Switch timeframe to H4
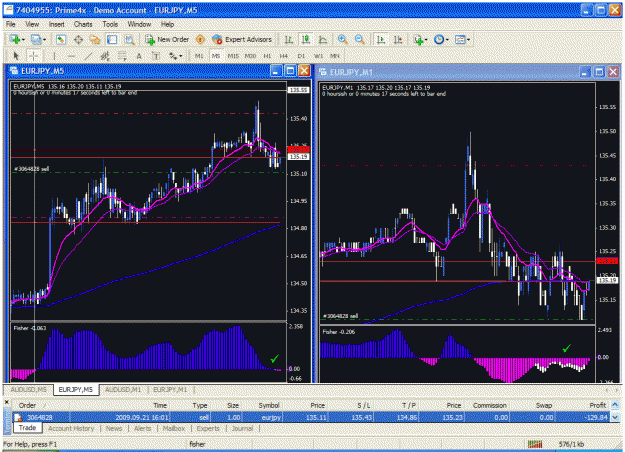Image resolution: width=625 pixels, height=452 pixels. (x=283, y=56)
